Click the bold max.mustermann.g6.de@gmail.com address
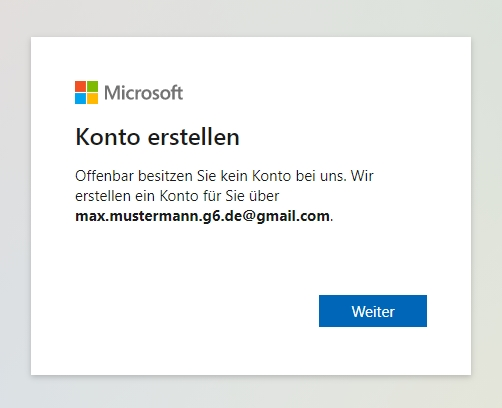The width and height of the screenshot is (502, 408). pos(202,216)
